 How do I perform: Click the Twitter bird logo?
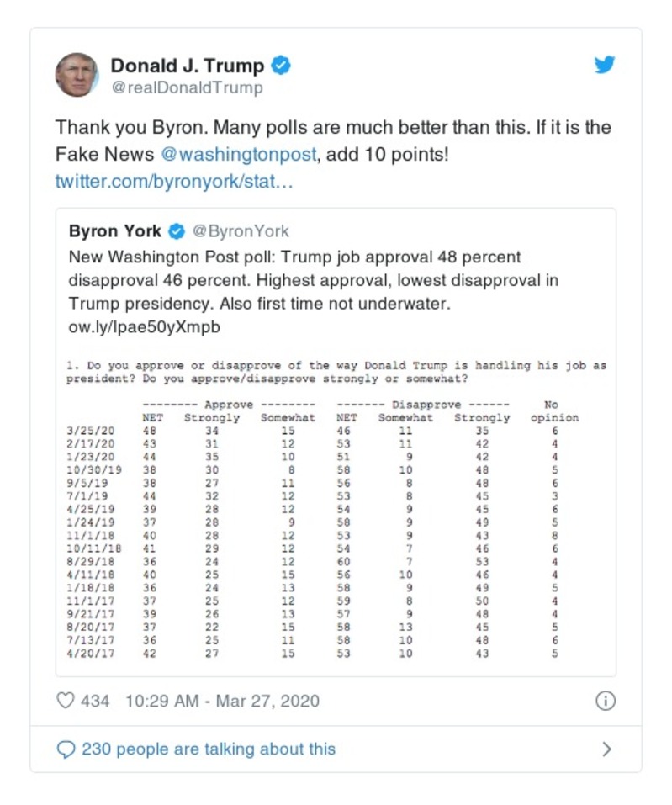(x=605, y=64)
